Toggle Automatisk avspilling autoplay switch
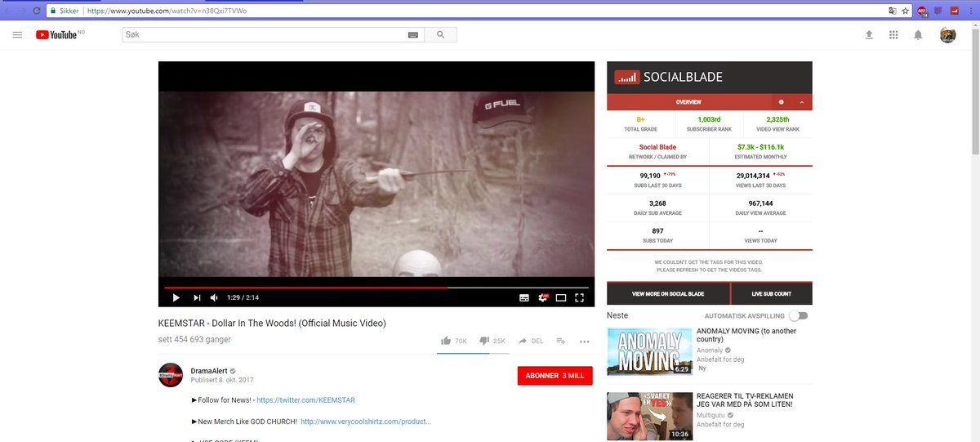Screen dimensions: 980x442 tap(798, 315)
